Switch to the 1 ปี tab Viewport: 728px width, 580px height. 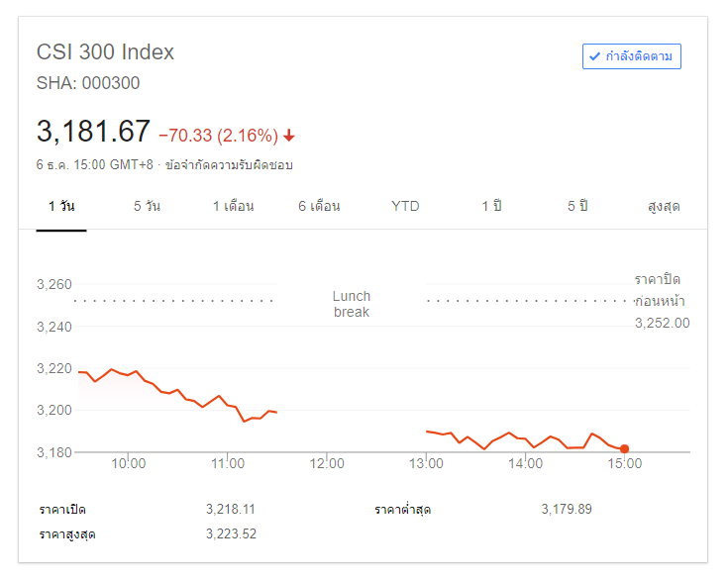pyautogui.click(x=492, y=207)
